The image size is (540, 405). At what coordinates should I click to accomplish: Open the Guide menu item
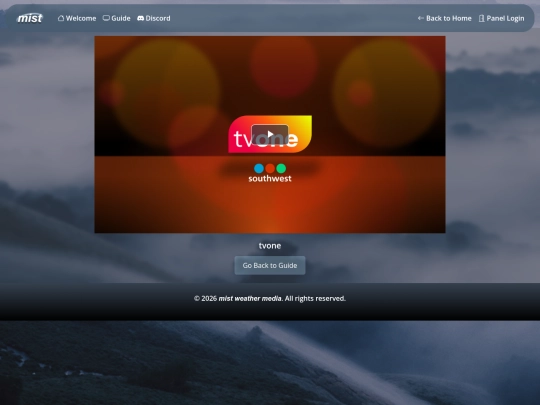[117, 18]
